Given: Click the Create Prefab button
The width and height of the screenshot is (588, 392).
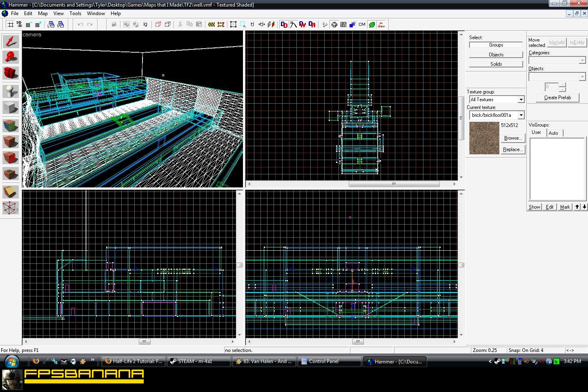Looking at the screenshot, I should [x=557, y=98].
